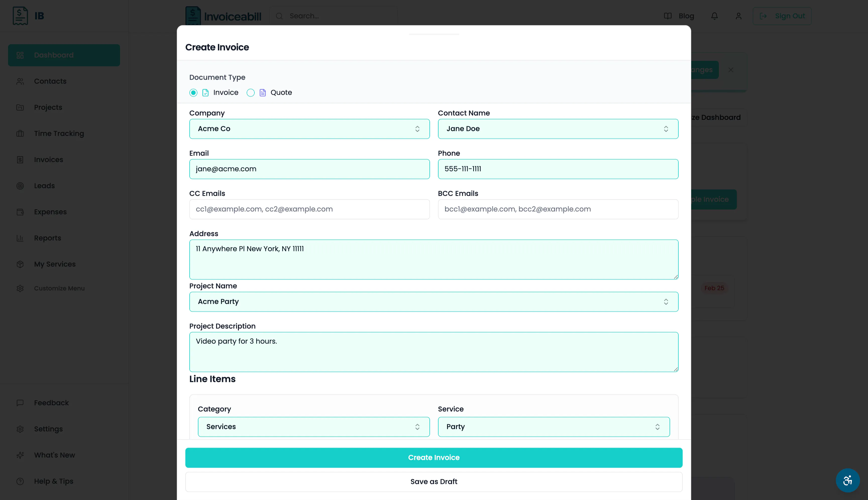Focus the BCC Emails input field

pos(558,209)
